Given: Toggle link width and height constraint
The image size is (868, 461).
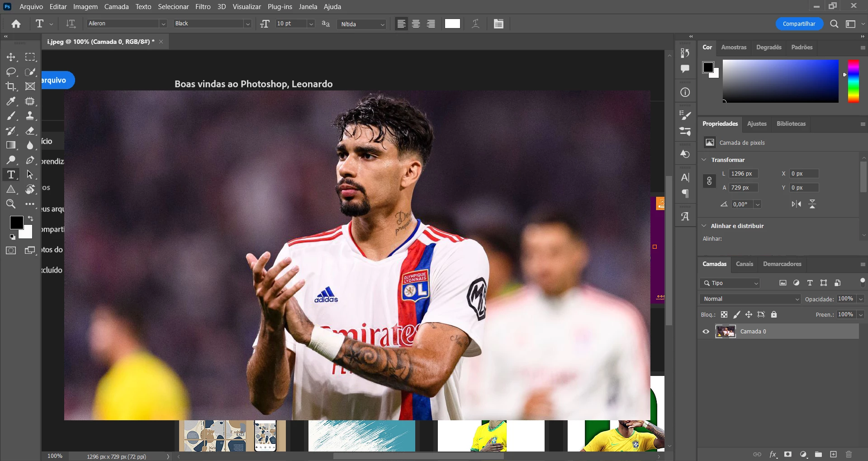Looking at the screenshot, I should pos(709,181).
